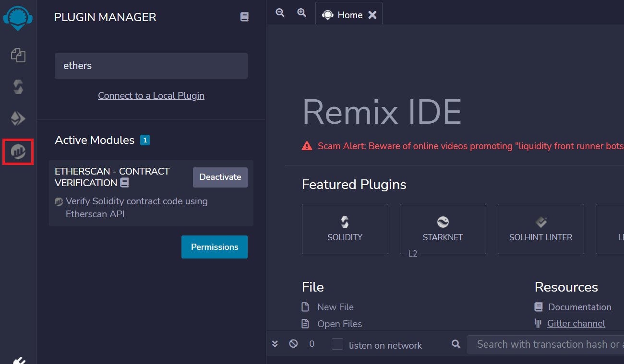Close the Home tab

click(x=372, y=15)
